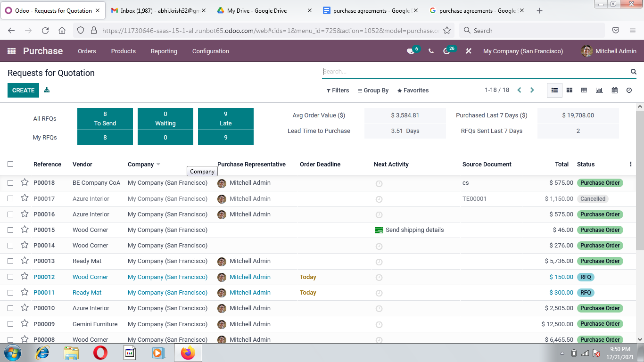Viewport: 644px width, 362px height.
Task: Click the phone call icon
Action: pyautogui.click(x=431, y=51)
